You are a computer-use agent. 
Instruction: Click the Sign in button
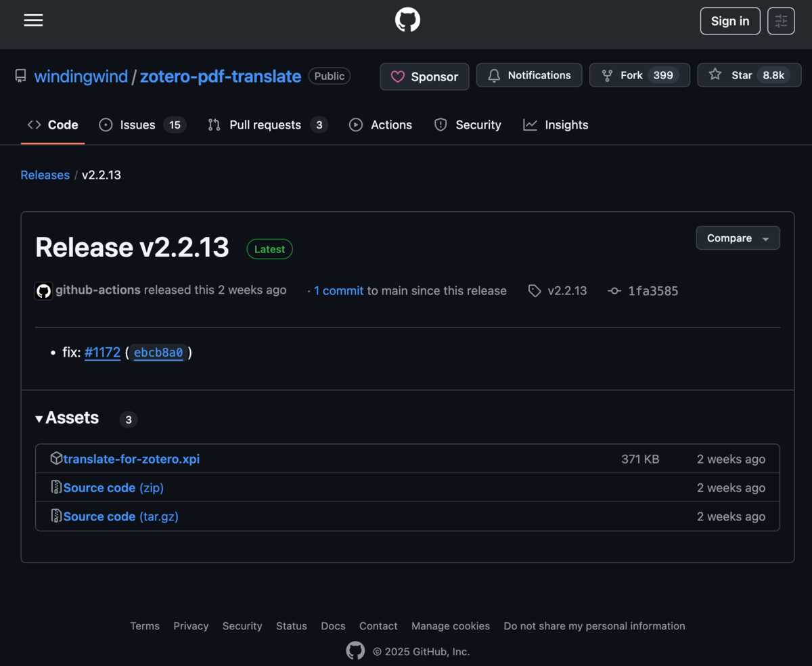tap(730, 21)
